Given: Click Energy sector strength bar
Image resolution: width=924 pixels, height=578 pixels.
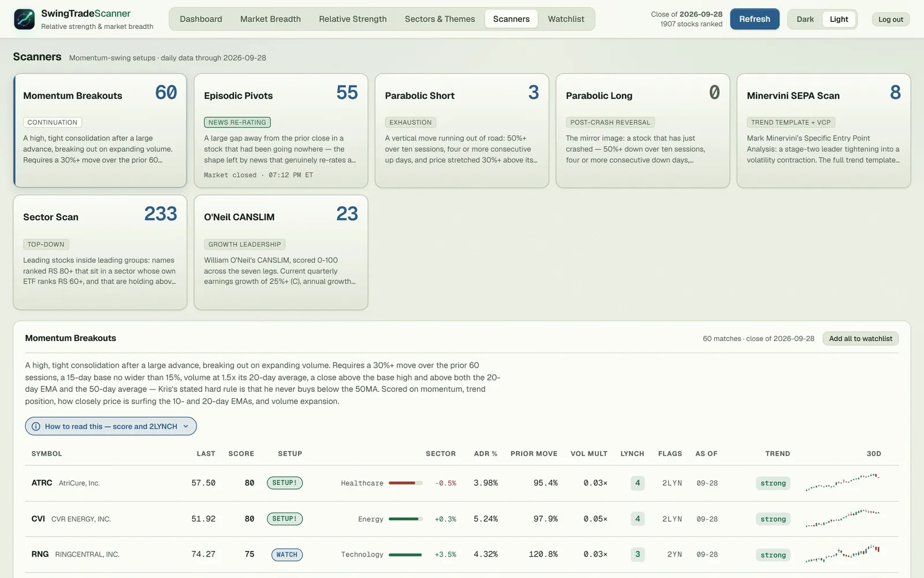Looking at the screenshot, I should (405, 519).
